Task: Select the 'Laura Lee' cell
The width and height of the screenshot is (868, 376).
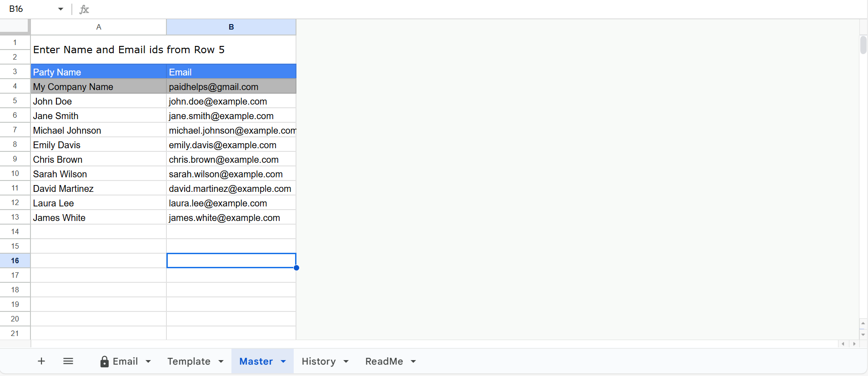Action: pos(99,203)
